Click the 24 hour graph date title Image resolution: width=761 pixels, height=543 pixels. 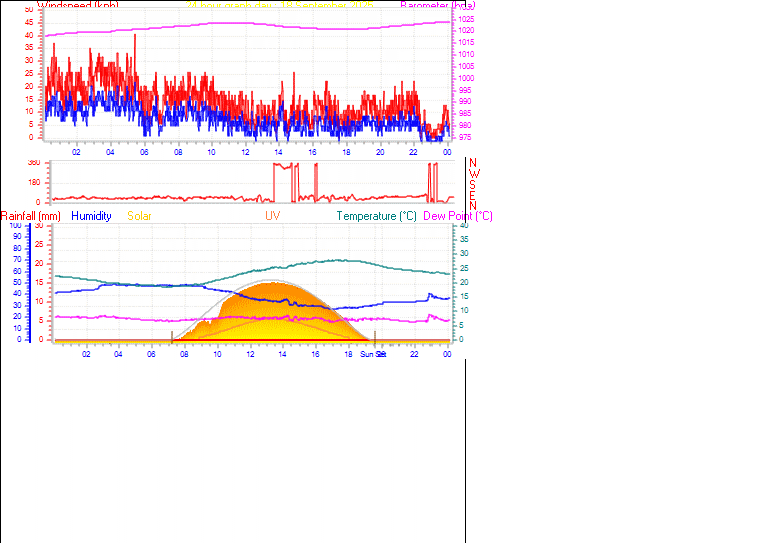tap(280, 5)
